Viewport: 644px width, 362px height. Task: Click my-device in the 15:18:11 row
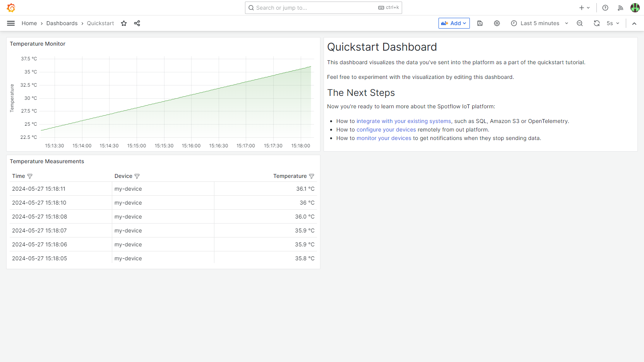[x=128, y=189]
